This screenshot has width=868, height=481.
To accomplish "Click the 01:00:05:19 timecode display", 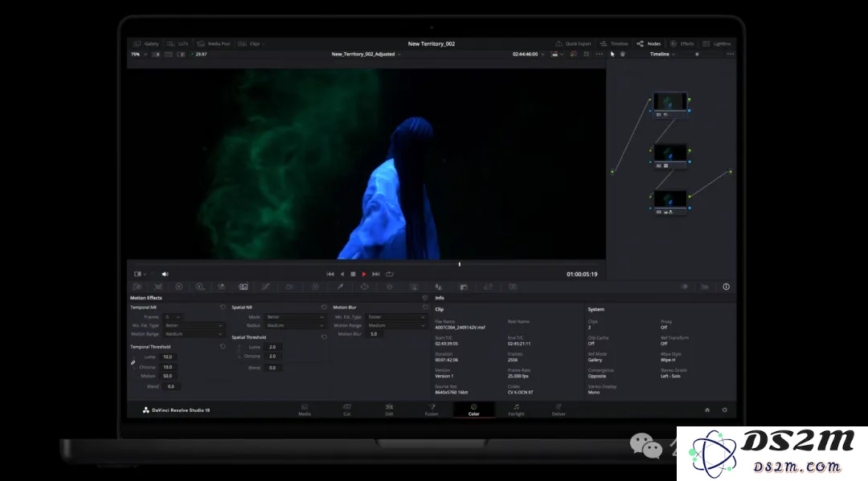I will [582, 274].
